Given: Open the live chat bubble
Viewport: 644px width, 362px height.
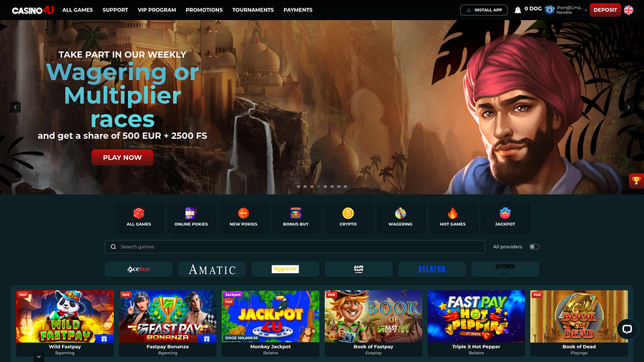Looking at the screenshot, I should pos(627,329).
